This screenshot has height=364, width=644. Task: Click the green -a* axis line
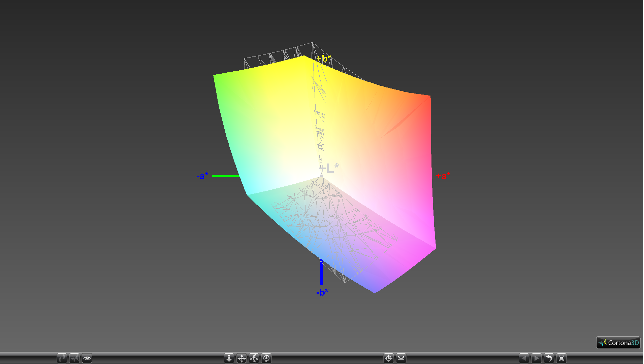click(x=226, y=176)
